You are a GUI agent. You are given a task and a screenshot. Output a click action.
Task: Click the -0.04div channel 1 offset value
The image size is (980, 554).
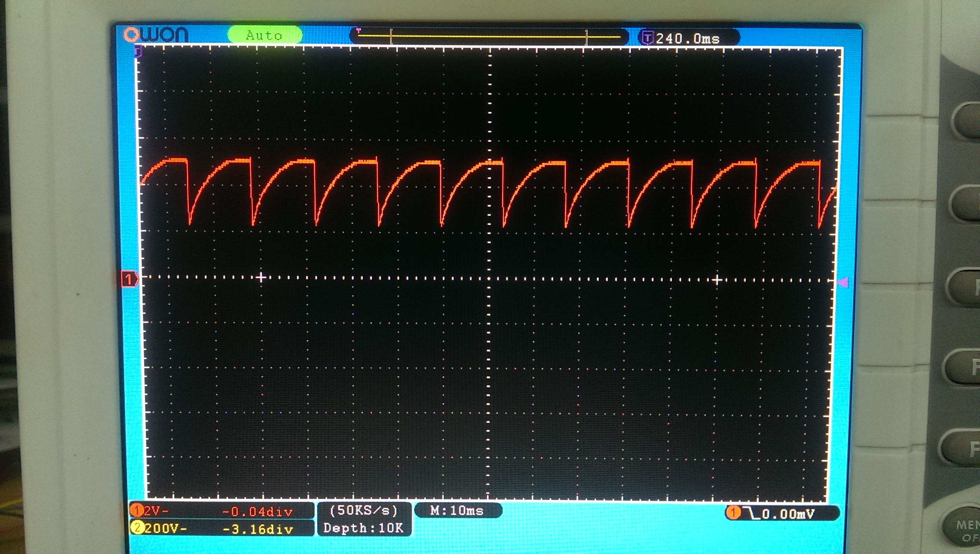[x=257, y=512]
